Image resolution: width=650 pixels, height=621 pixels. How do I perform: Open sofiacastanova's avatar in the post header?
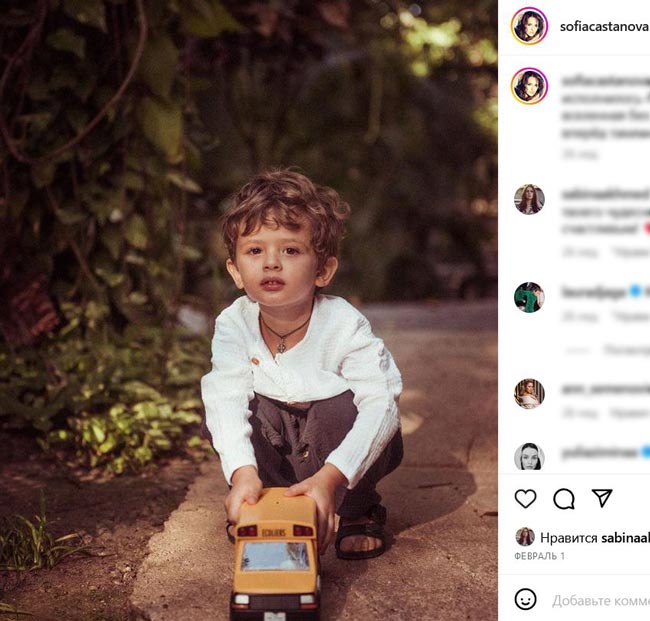(529, 26)
